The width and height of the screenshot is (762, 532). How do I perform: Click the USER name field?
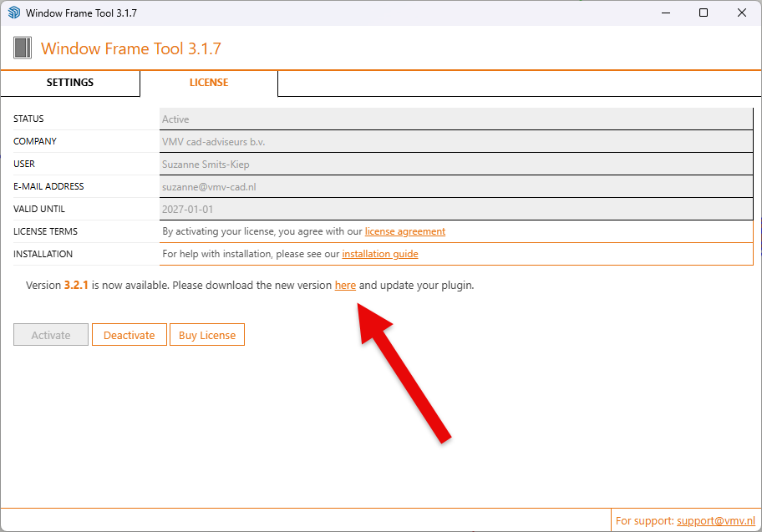(455, 165)
